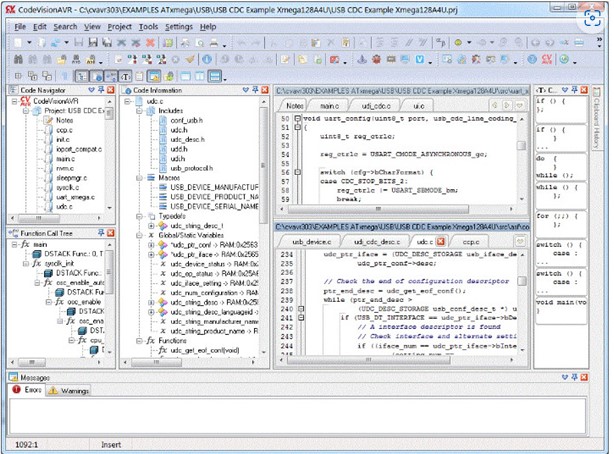Click the red CV AVR toolbar icon
This screenshot has height=454, width=614.
[547, 60]
